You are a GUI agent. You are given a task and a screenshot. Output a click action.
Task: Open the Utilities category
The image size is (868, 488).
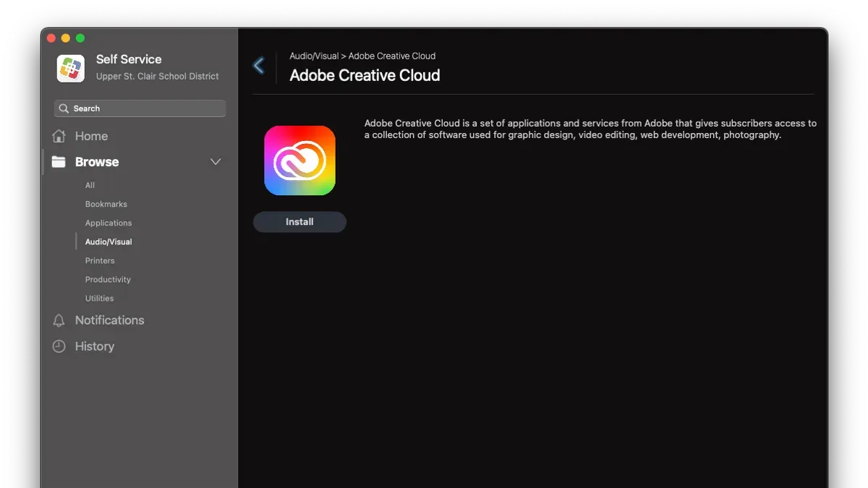pyautogui.click(x=99, y=298)
